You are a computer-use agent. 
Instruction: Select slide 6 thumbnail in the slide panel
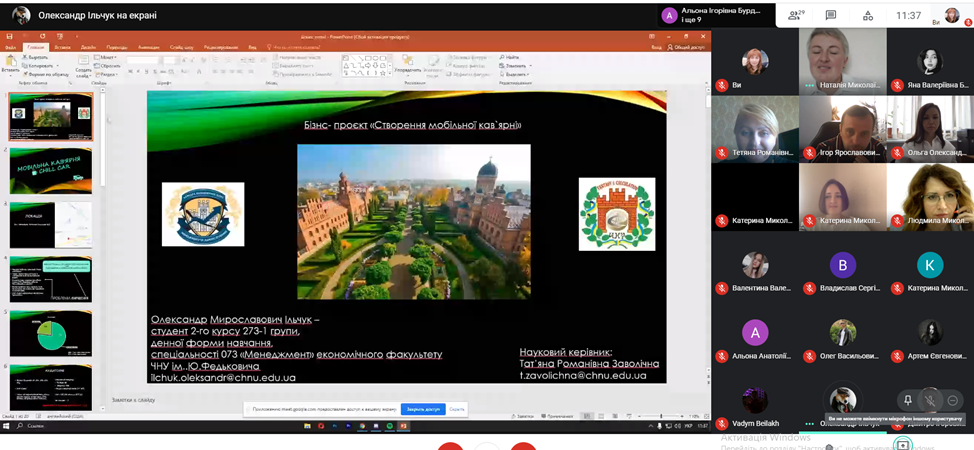51,388
